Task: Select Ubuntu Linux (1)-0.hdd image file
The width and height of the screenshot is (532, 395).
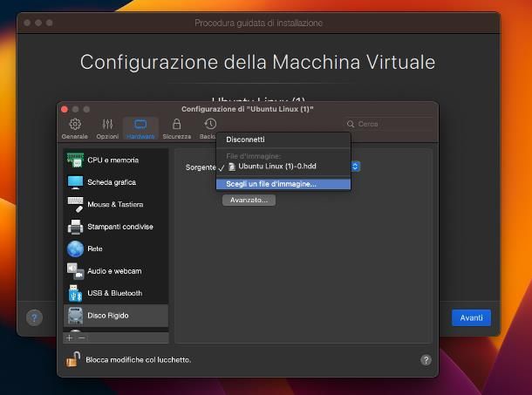Action: click(x=283, y=167)
